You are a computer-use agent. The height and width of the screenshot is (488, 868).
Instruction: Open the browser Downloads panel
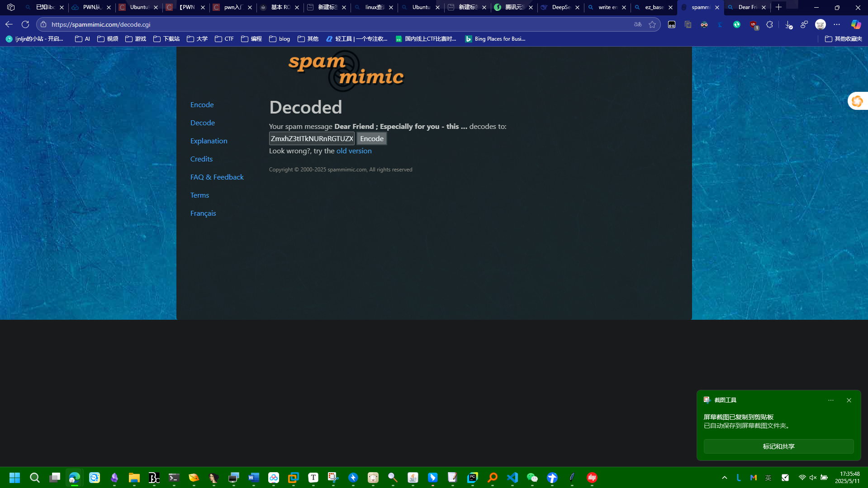pyautogui.click(x=788, y=24)
